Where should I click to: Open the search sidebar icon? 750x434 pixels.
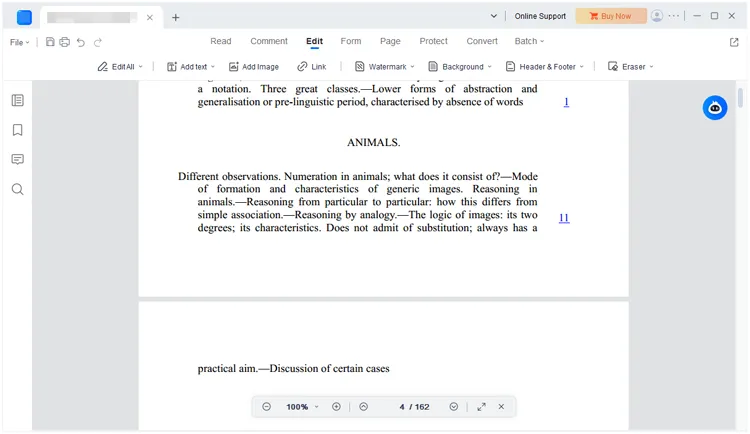(18, 189)
